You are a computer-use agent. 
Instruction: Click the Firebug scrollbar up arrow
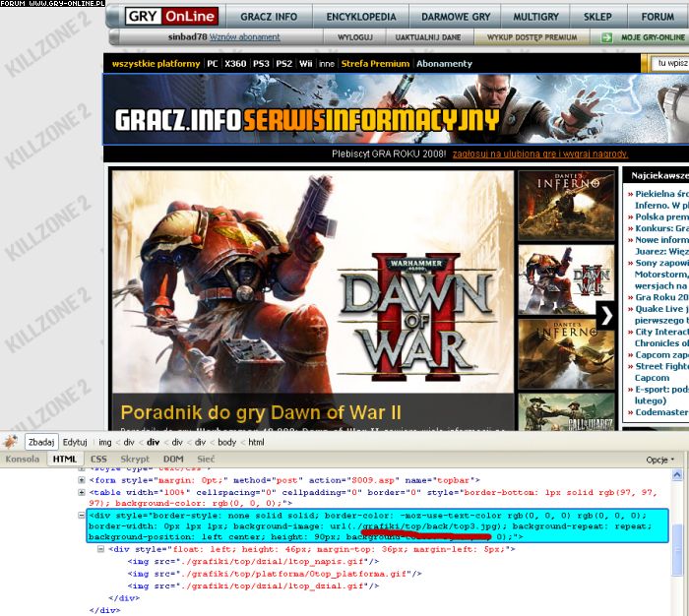(x=677, y=474)
